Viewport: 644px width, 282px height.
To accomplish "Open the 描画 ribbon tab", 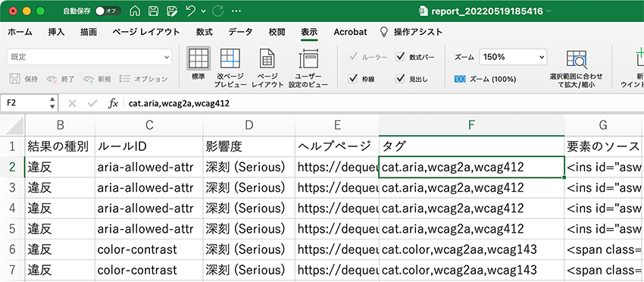I will tap(89, 32).
